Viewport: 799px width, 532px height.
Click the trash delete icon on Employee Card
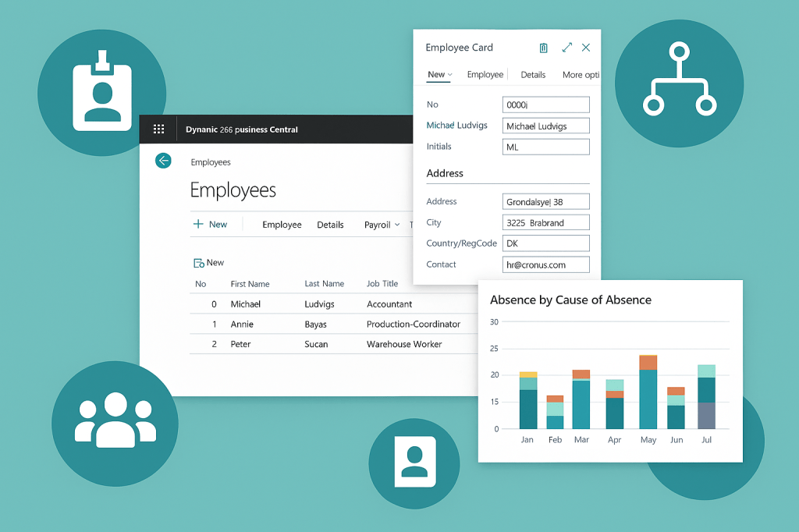(543, 48)
